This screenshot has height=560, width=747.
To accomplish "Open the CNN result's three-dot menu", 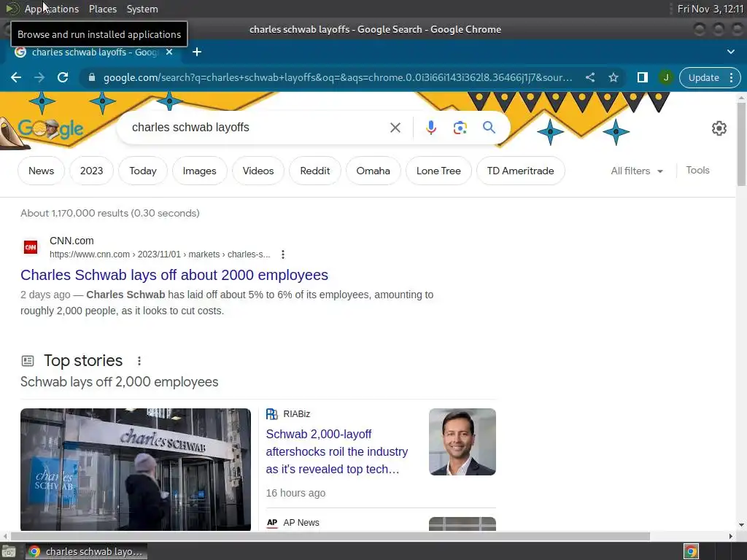I will pyautogui.click(x=283, y=254).
